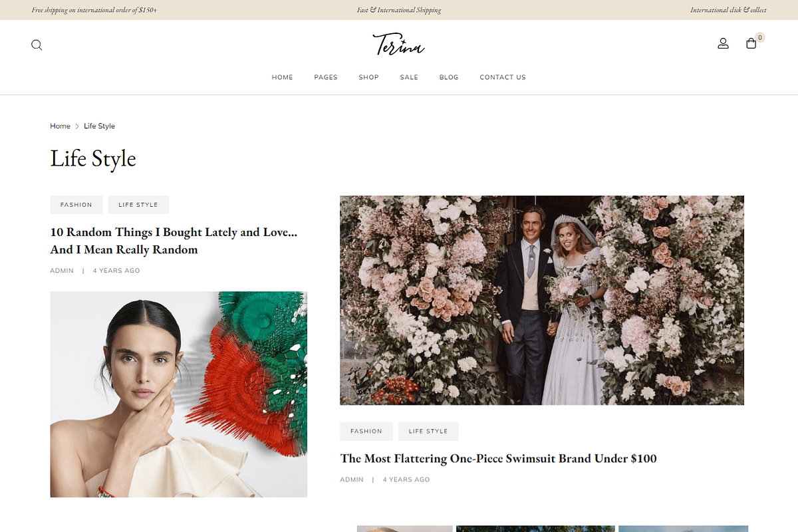
Task: Open the shopping bag cart icon
Action: point(751,44)
